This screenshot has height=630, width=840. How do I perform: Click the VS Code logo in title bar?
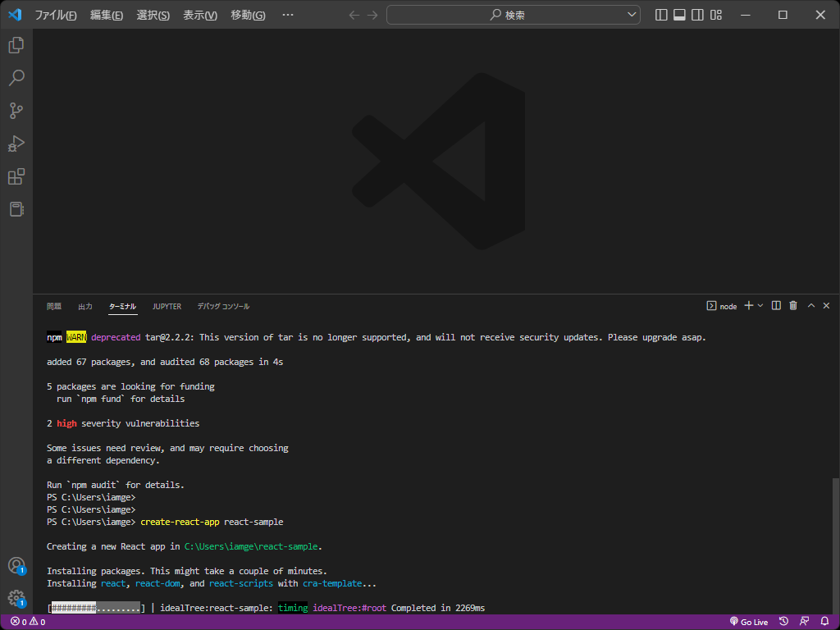coord(15,15)
